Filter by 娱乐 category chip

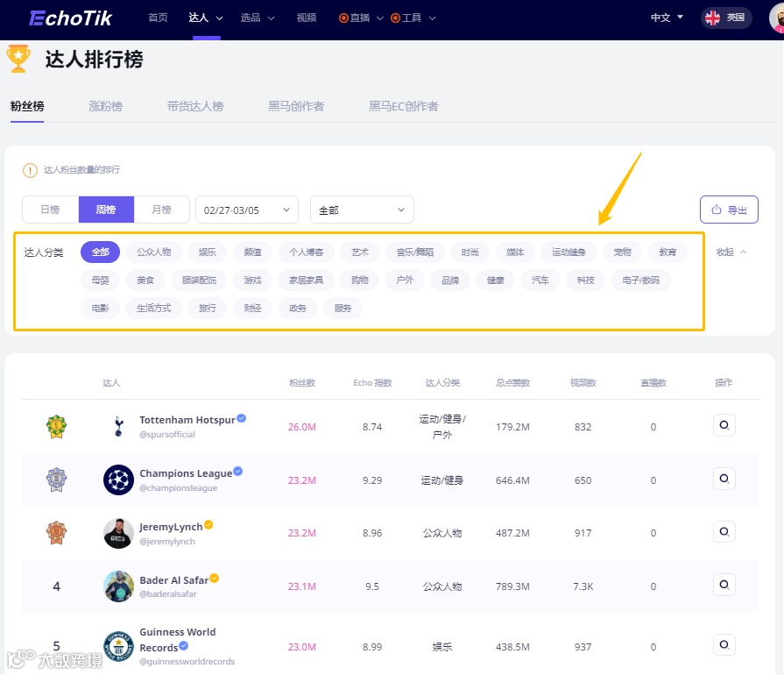[x=208, y=252]
